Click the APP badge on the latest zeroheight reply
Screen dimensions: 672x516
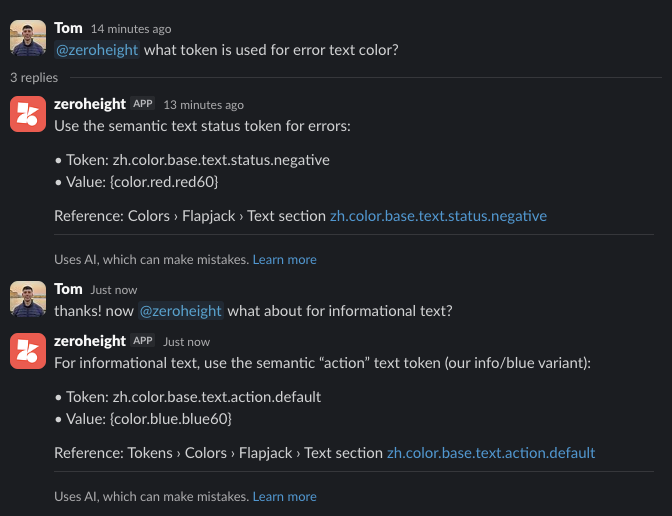point(142,341)
